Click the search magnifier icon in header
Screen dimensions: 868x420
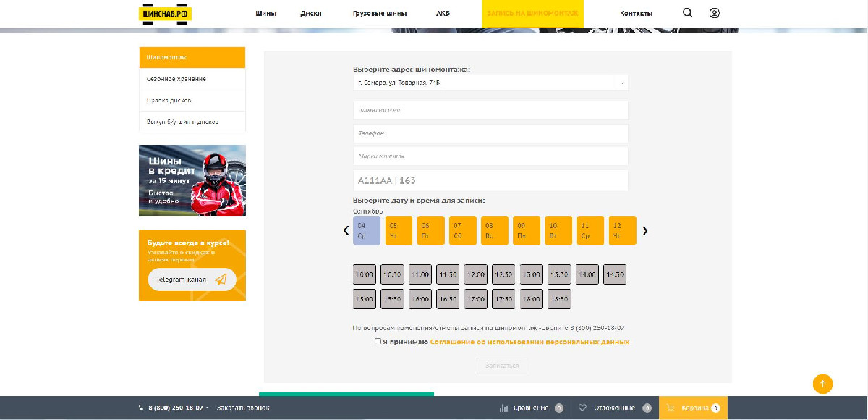[687, 13]
